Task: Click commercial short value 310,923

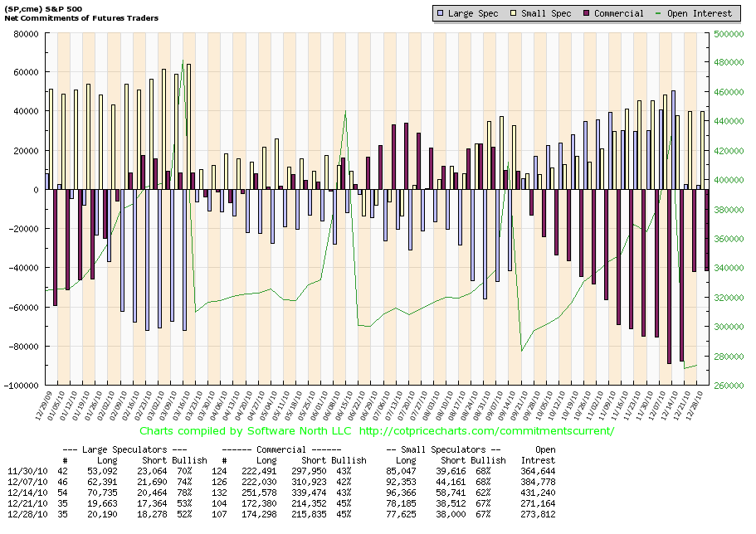Action: pyautogui.click(x=309, y=482)
